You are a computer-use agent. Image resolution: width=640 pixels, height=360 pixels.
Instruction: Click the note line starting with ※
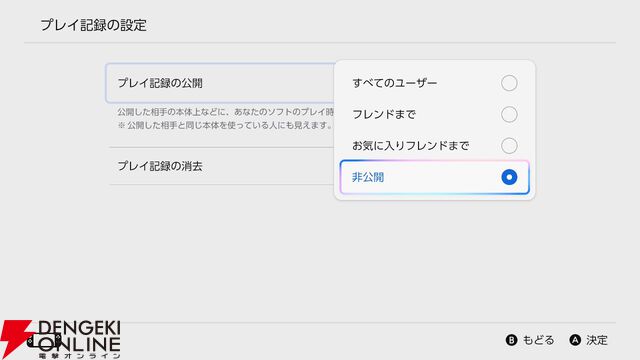point(225,125)
